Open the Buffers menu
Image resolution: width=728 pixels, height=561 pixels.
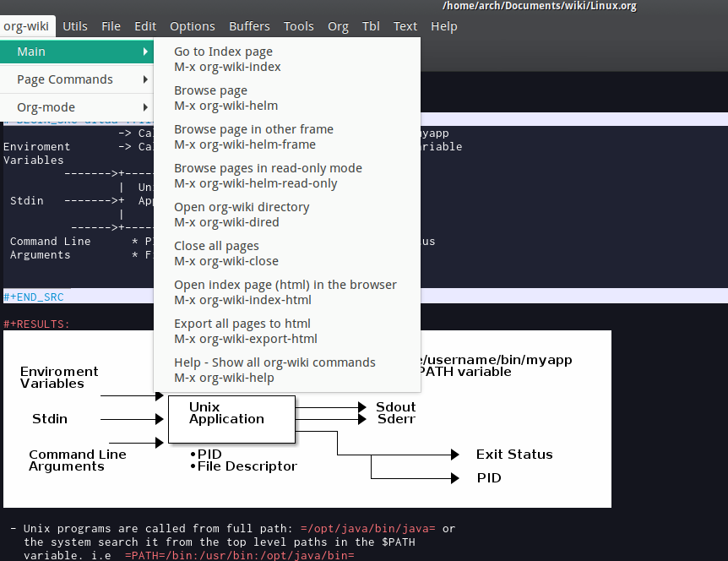tap(249, 26)
